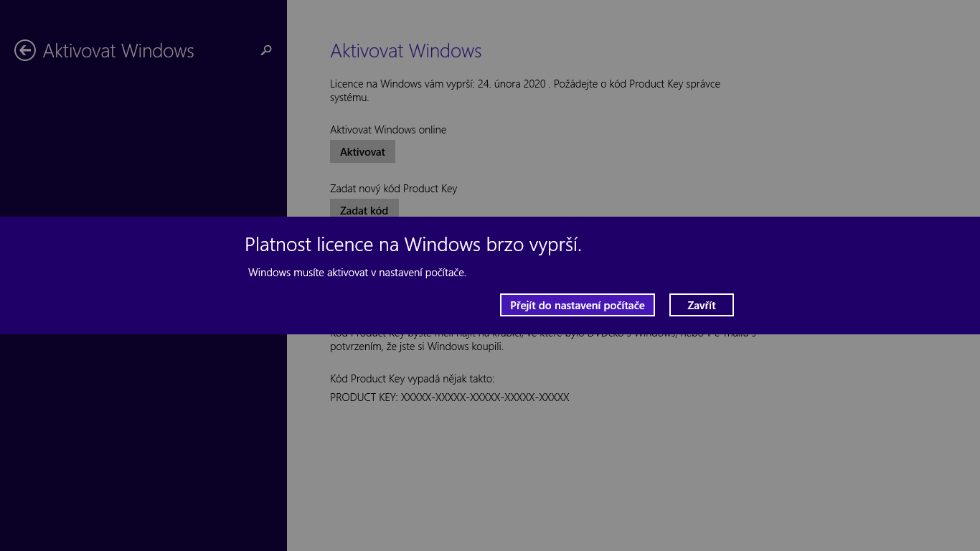The width and height of the screenshot is (980, 551).
Task: Click the back arrow beside Aktivovat Windows
Action: [25, 50]
